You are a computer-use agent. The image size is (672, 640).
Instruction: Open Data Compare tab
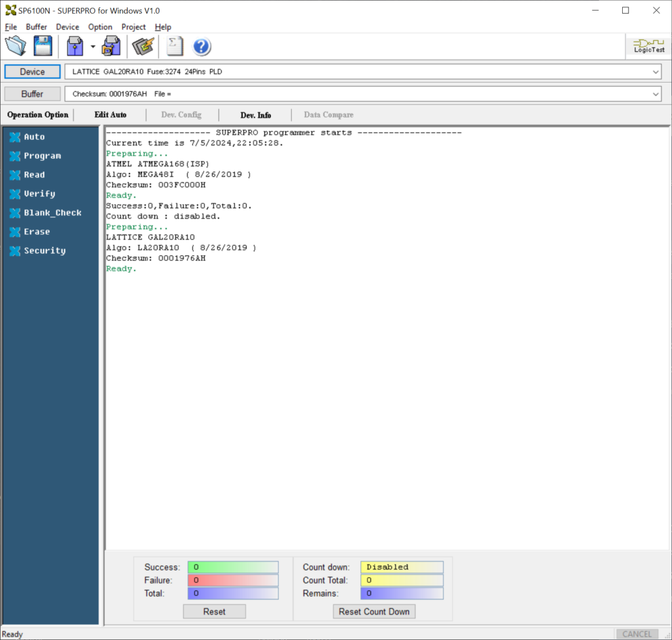coord(329,114)
